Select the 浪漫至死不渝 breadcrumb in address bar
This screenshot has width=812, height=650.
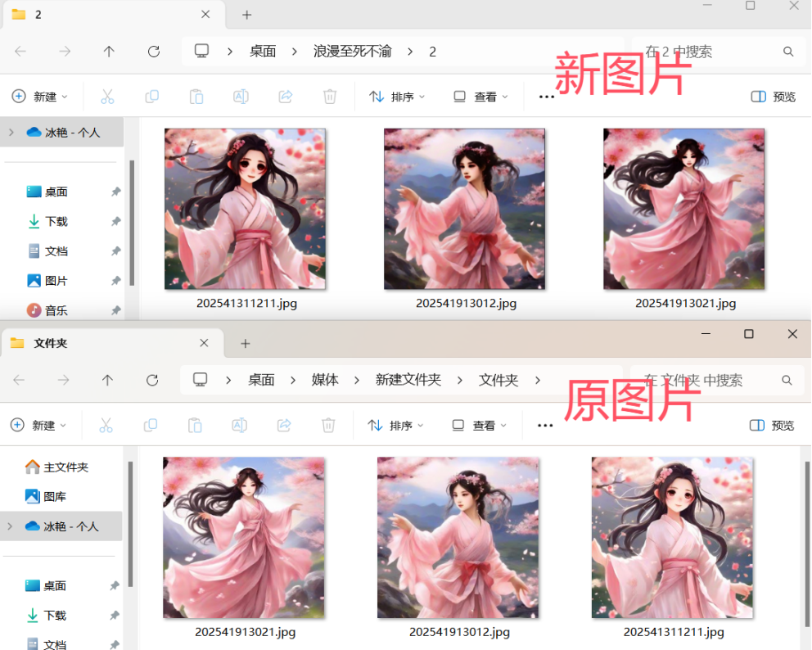click(352, 52)
